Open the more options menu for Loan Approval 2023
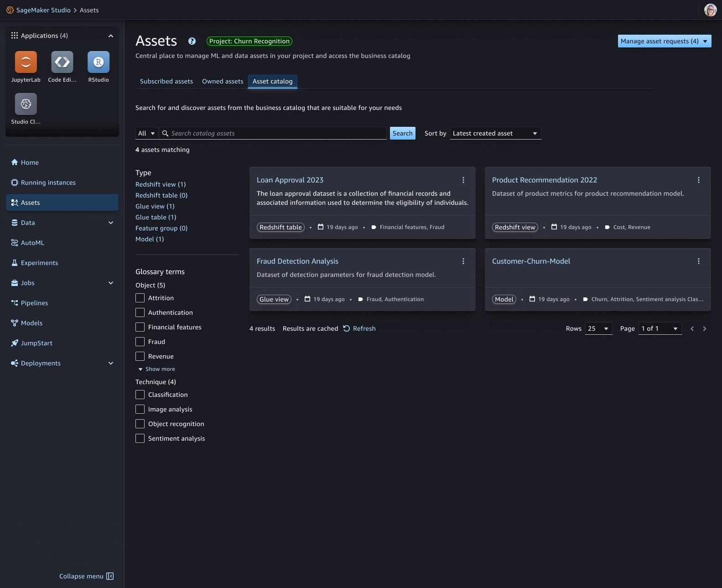This screenshot has height=588, width=722. [x=463, y=180]
